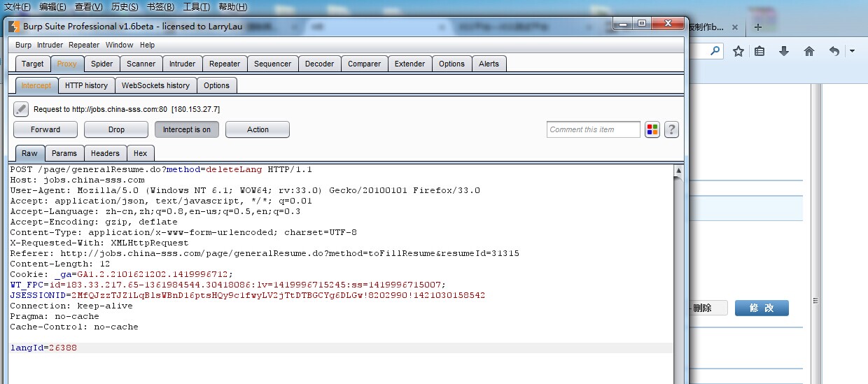Click the JSESSIONID cookie line

pyautogui.click(x=247, y=295)
